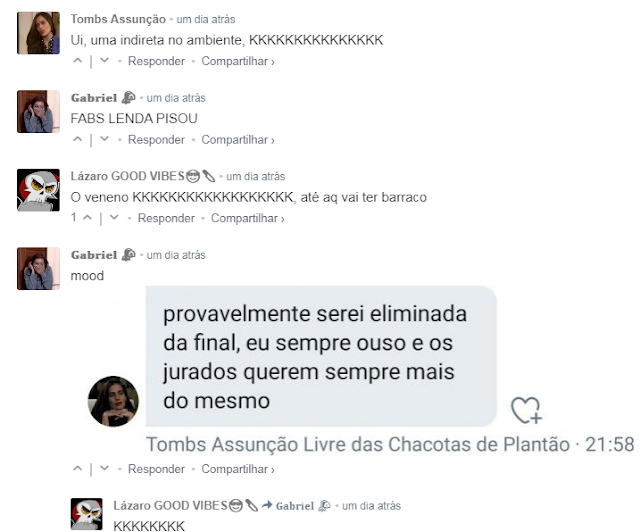
Task: Downvote Gabriel's mood comment
Action: pyautogui.click(x=104, y=469)
